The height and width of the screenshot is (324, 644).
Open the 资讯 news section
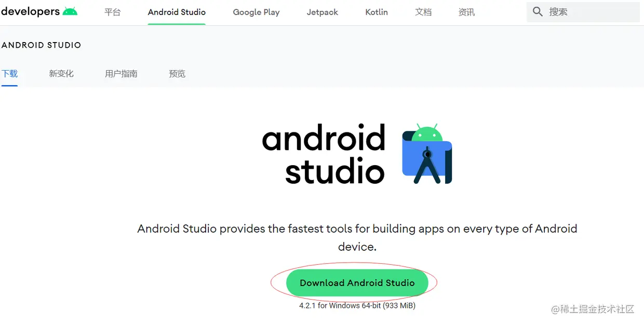(466, 12)
